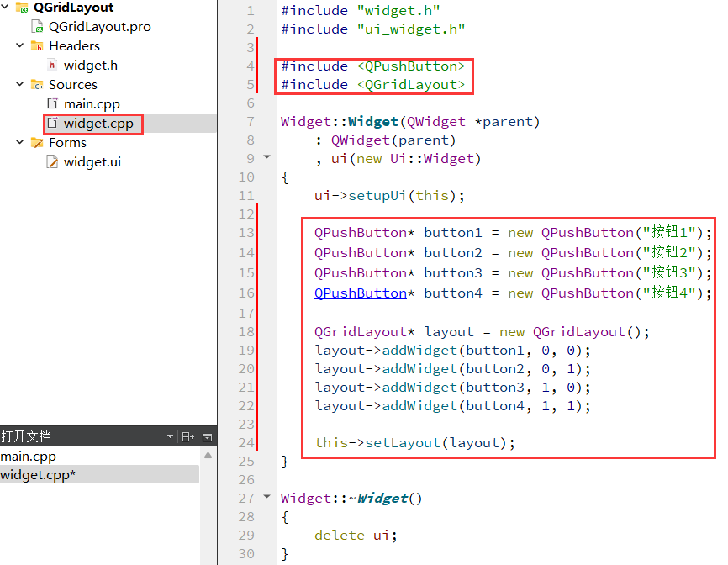Click the widget.cpp file icon in Sources

click(x=52, y=123)
